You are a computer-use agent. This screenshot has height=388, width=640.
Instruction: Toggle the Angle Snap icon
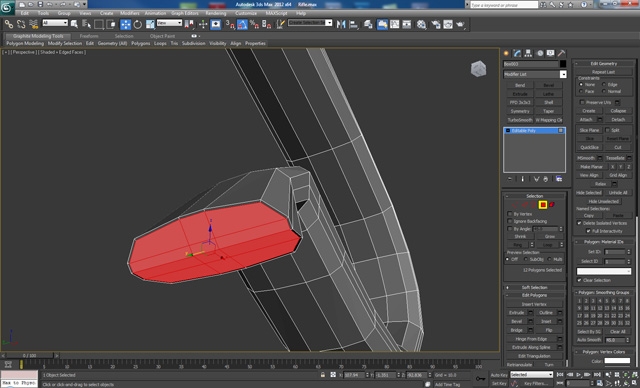[x=242, y=24]
